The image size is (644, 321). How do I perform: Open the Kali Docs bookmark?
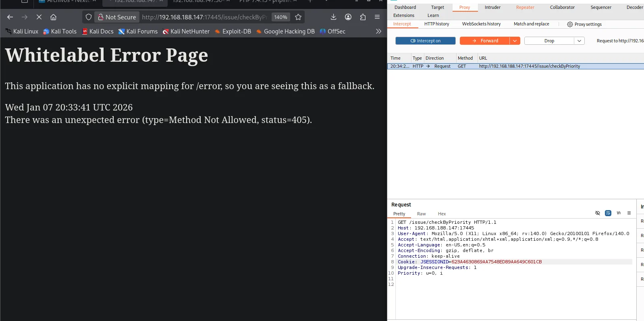pos(98,31)
